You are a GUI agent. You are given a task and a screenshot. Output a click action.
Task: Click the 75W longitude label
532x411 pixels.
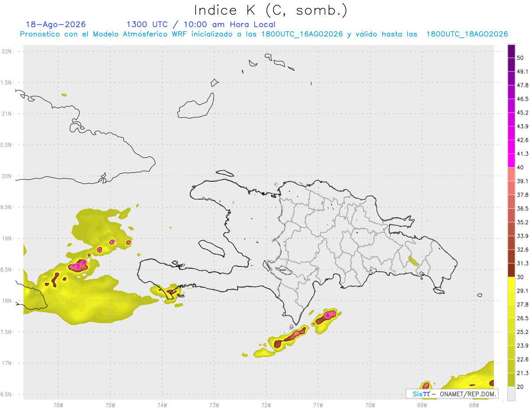pos(110,405)
